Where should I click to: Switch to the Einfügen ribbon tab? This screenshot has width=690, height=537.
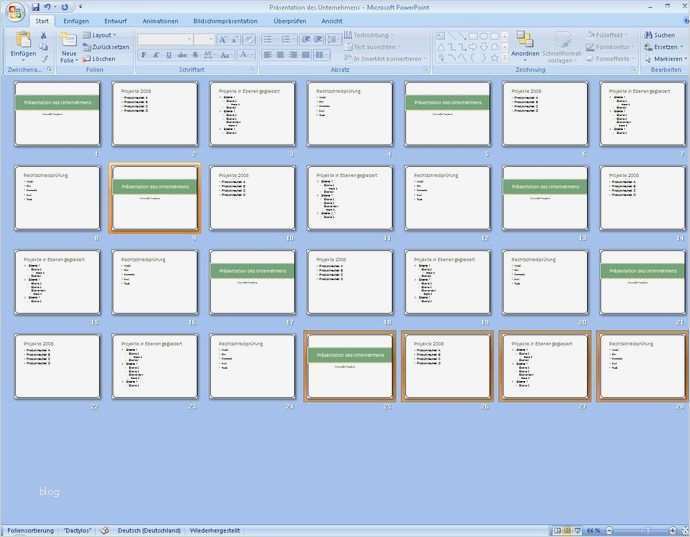(x=76, y=21)
